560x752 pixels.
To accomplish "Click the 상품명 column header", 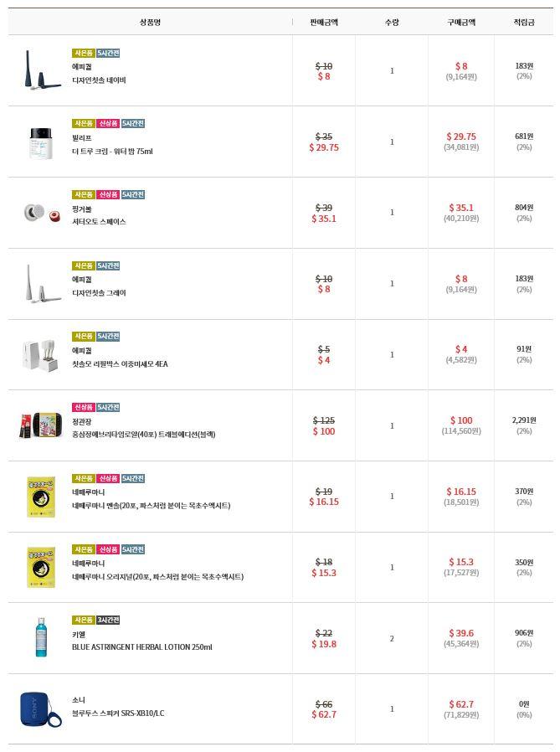I will 150,22.
